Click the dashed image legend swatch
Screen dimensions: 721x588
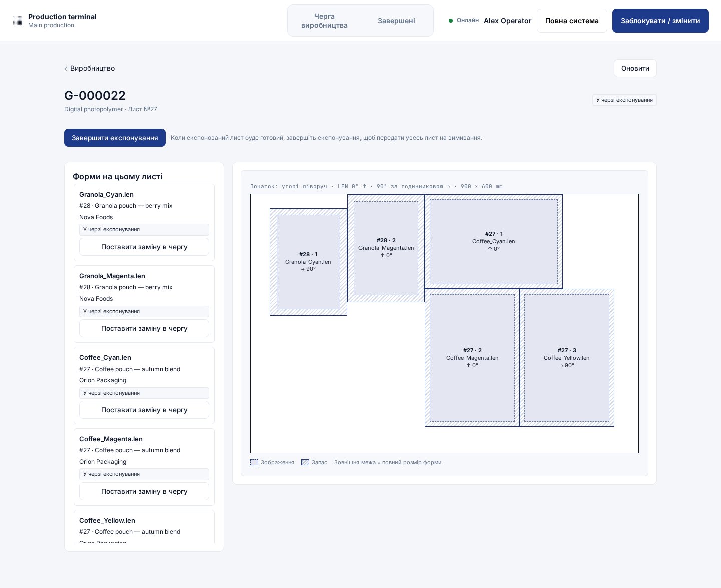click(254, 462)
